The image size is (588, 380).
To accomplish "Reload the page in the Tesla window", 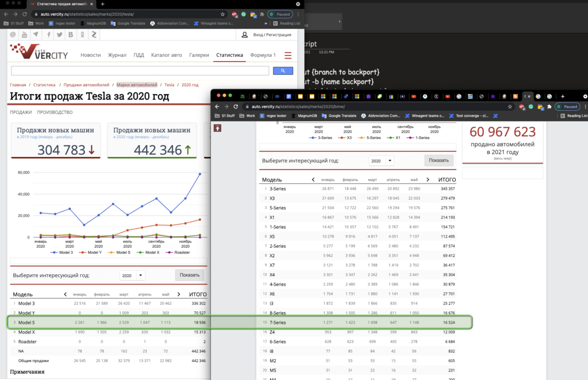I will click(25, 14).
